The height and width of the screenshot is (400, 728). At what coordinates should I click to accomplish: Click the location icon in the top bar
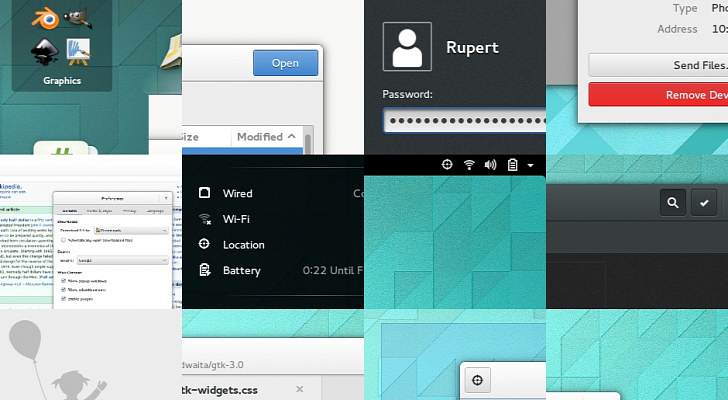tap(443, 165)
